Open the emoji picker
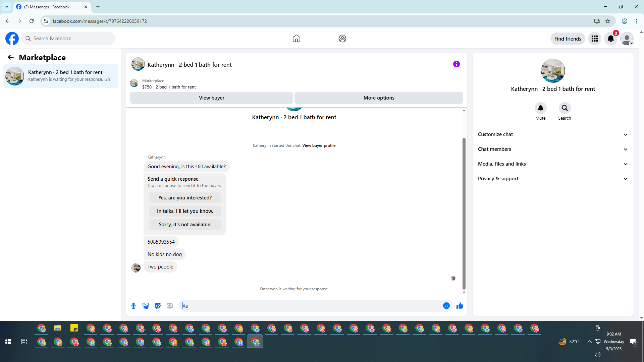 click(x=446, y=306)
